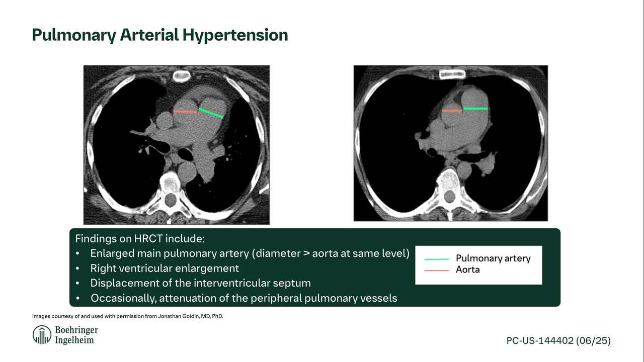The width and height of the screenshot is (644, 362).
Task: Click the Jonathan Goldin image credit text
Action: tap(127, 316)
